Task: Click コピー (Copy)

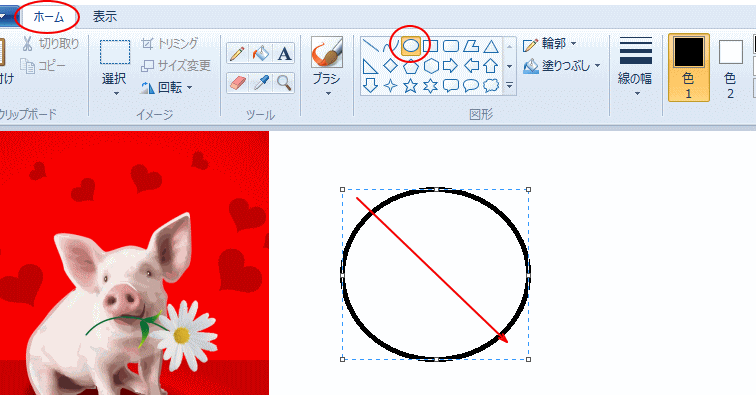Action: (x=42, y=66)
